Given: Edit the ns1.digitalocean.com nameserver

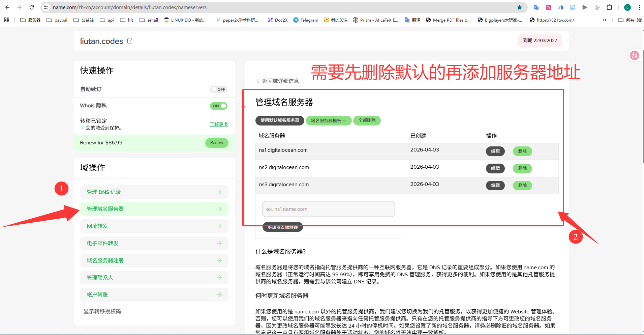Looking at the screenshot, I should (495, 151).
